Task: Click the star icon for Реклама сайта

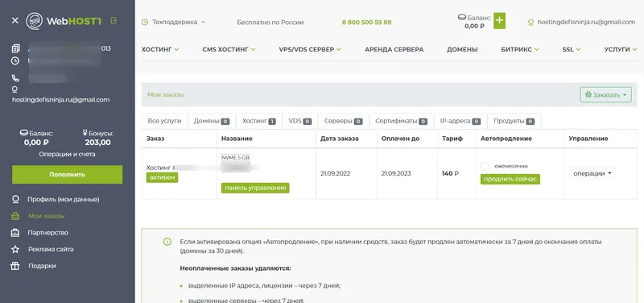Action: point(15,249)
